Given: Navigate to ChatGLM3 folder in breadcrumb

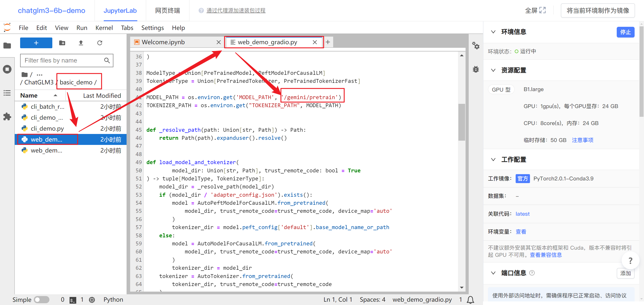Looking at the screenshot, I should tap(39, 82).
